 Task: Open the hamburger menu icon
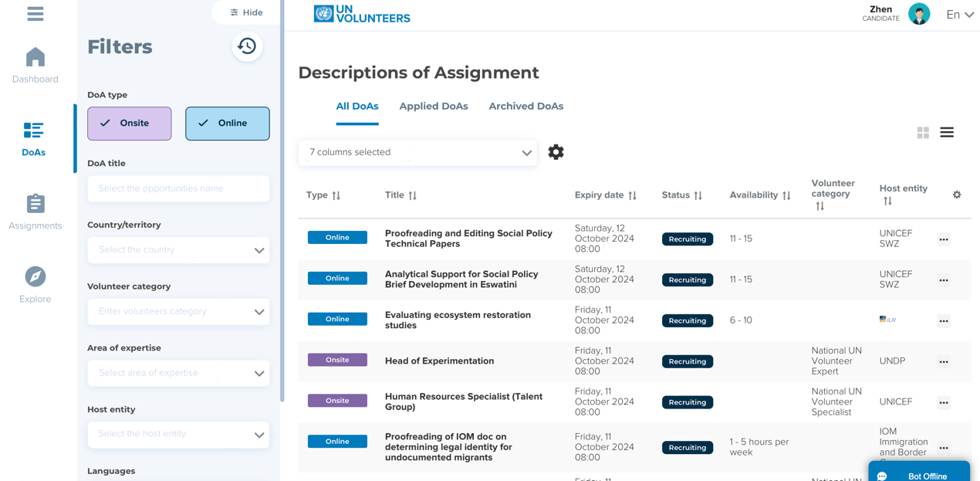tap(35, 14)
